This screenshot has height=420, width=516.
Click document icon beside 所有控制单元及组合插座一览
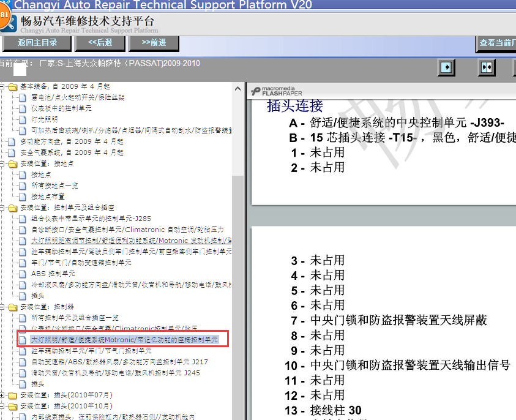click(23, 318)
